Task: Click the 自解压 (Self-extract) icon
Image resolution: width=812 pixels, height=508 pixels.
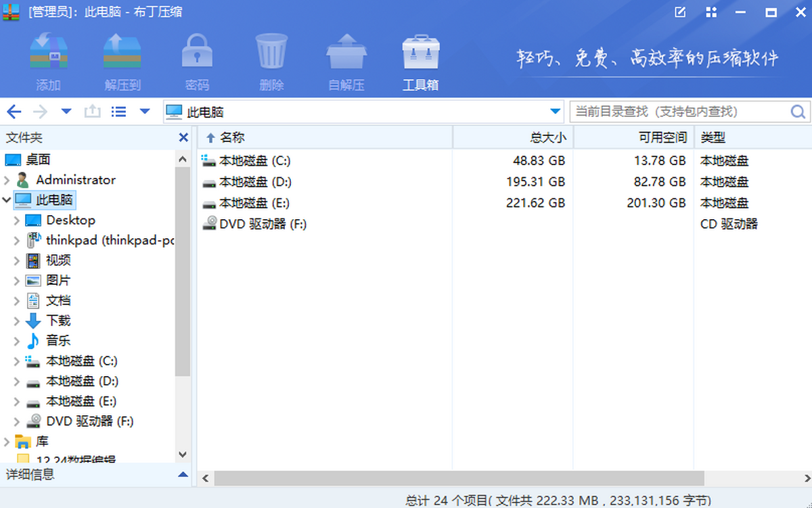Action: (x=346, y=52)
